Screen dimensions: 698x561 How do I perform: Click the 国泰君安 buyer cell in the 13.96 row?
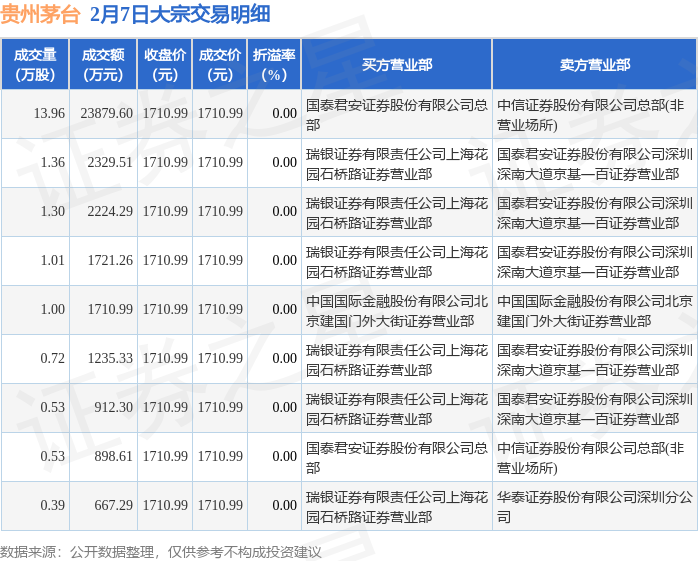[397, 114]
